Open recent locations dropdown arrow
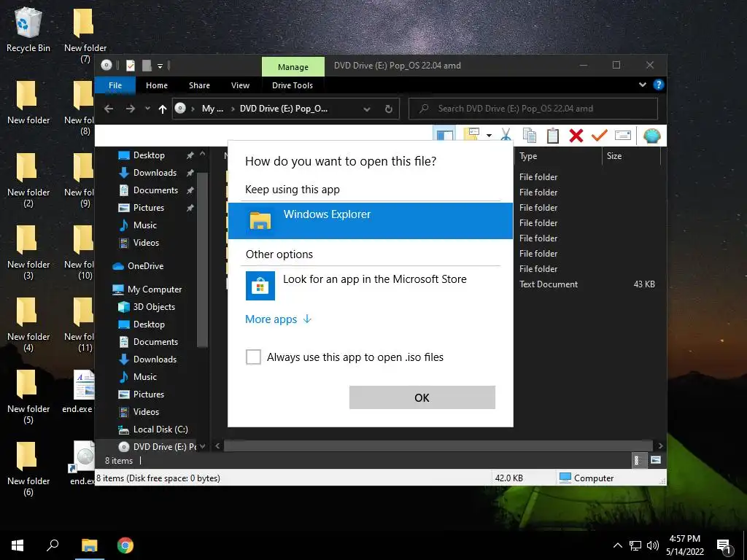747x560 pixels. click(147, 109)
